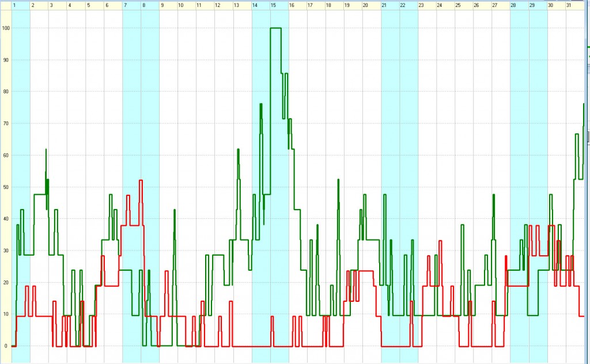Viewport: 590px width, 364px height.
Task: Select day 1 in the top date header
Action: (x=21, y=5)
